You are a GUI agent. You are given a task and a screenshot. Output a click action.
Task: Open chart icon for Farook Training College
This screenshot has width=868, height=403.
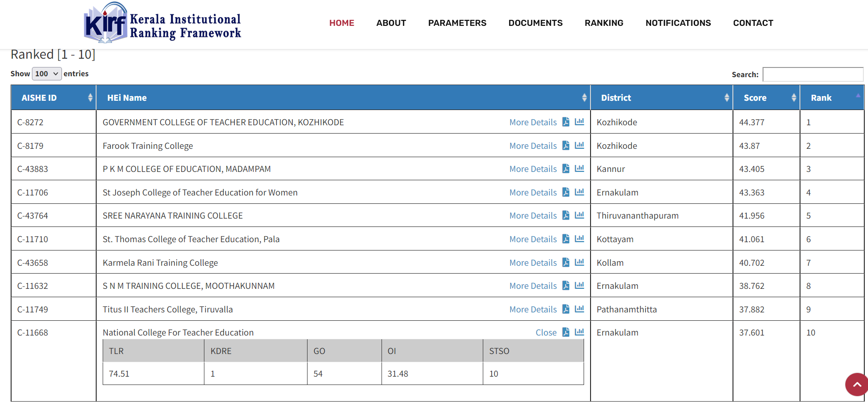click(x=579, y=145)
